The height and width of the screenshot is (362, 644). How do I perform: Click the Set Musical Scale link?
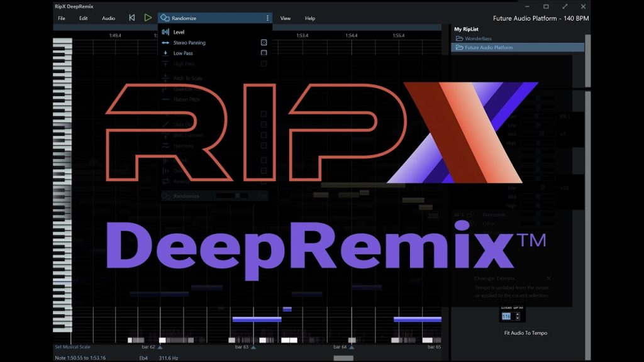tap(72, 347)
